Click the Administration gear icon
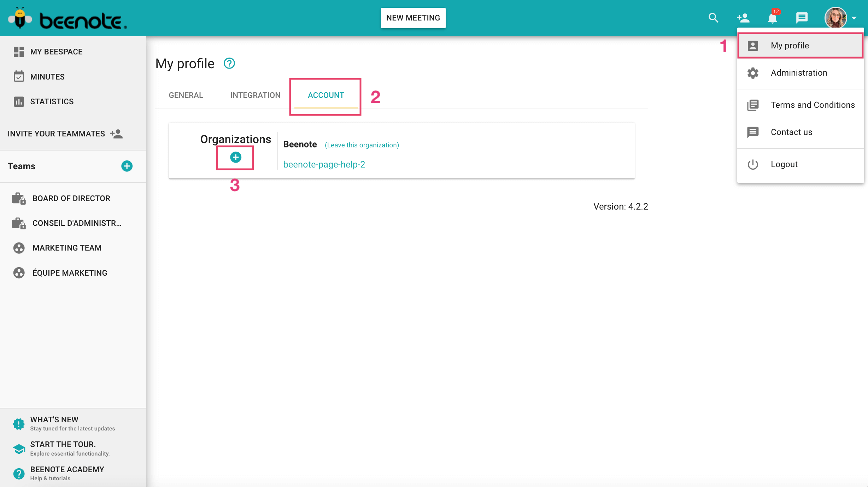Image resolution: width=868 pixels, height=487 pixels. pyautogui.click(x=753, y=73)
